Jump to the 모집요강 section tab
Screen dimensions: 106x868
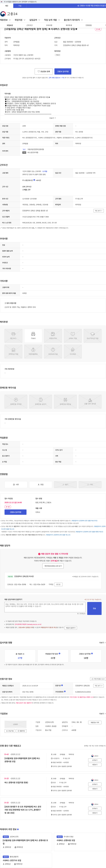(10, 25)
